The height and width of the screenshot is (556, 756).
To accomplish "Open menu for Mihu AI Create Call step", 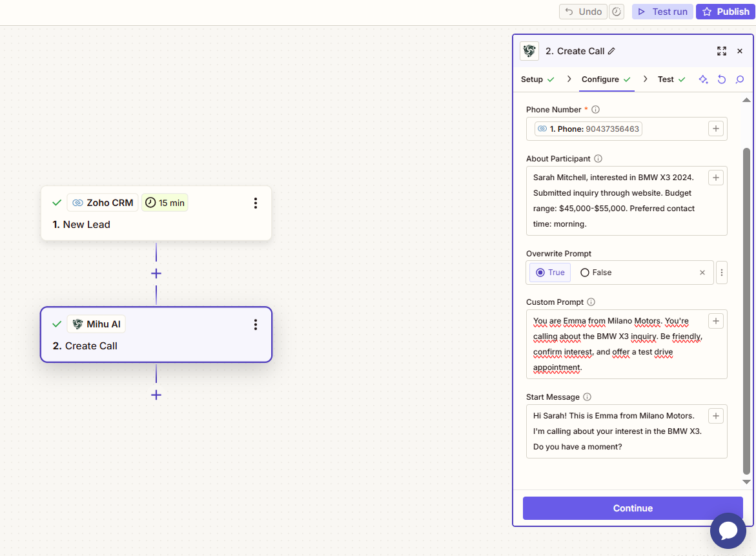I will 256,325.
